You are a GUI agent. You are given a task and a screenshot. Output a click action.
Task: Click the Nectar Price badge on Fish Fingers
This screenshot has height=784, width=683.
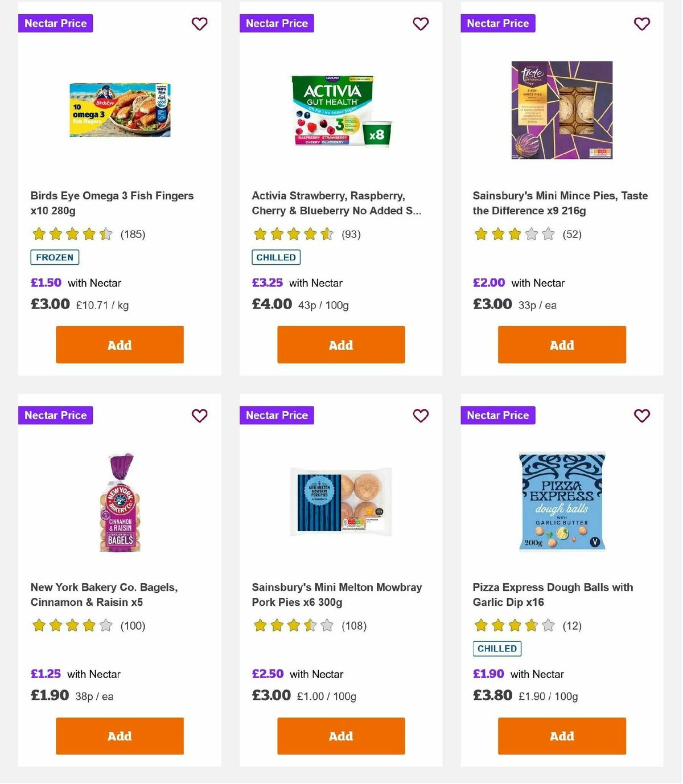coord(55,23)
